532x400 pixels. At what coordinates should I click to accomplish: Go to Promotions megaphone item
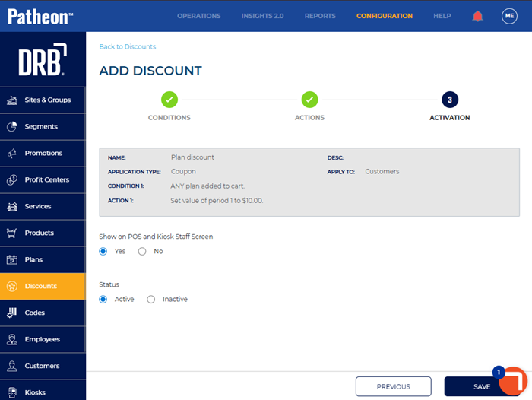coord(43,153)
